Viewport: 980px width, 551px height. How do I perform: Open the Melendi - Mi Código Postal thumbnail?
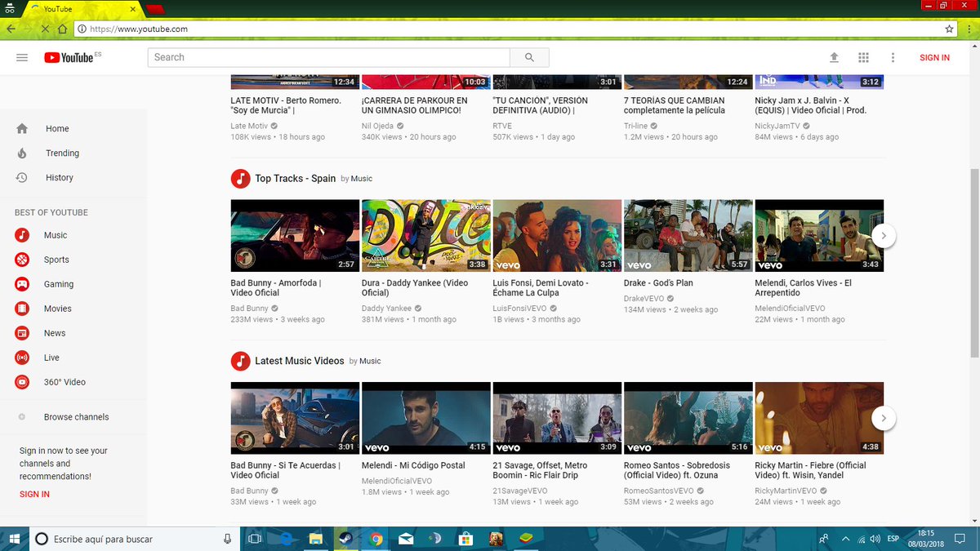pos(426,419)
